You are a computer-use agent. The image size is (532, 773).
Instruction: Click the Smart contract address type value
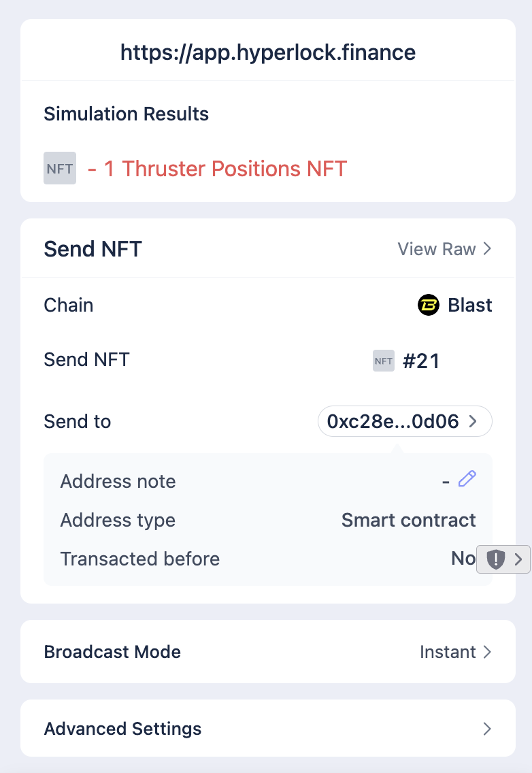(x=408, y=521)
